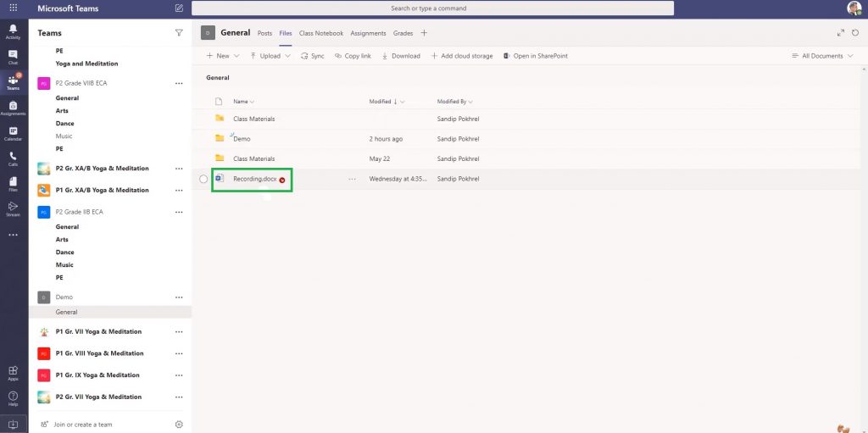Switch to the Files tab

point(286,33)
